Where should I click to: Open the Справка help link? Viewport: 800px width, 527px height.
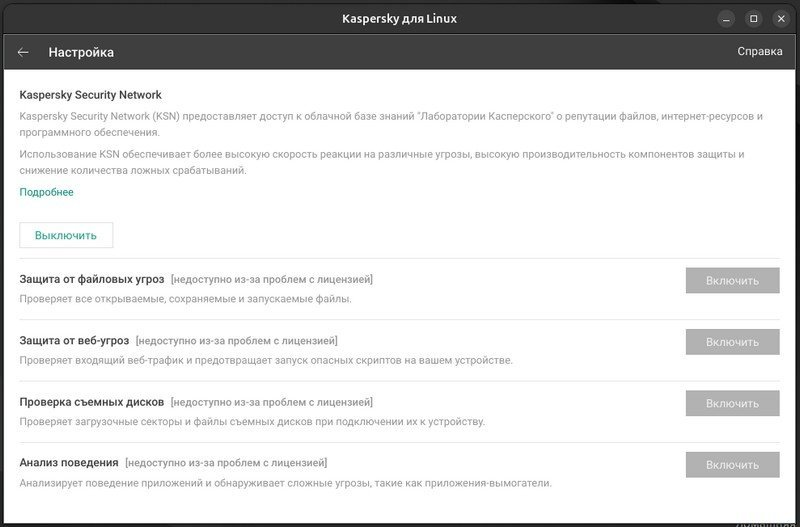point(759,52)
